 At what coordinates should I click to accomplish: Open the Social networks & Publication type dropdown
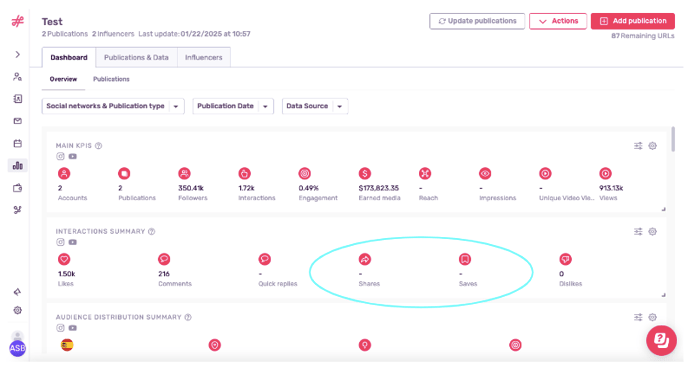pyautogui.click(x=113, y=106)
